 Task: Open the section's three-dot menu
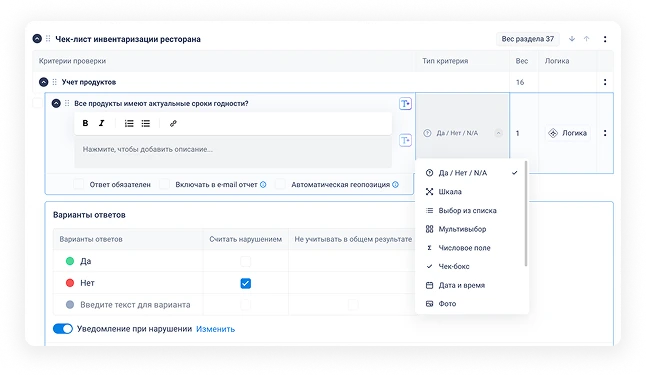(x=605, y=39)
